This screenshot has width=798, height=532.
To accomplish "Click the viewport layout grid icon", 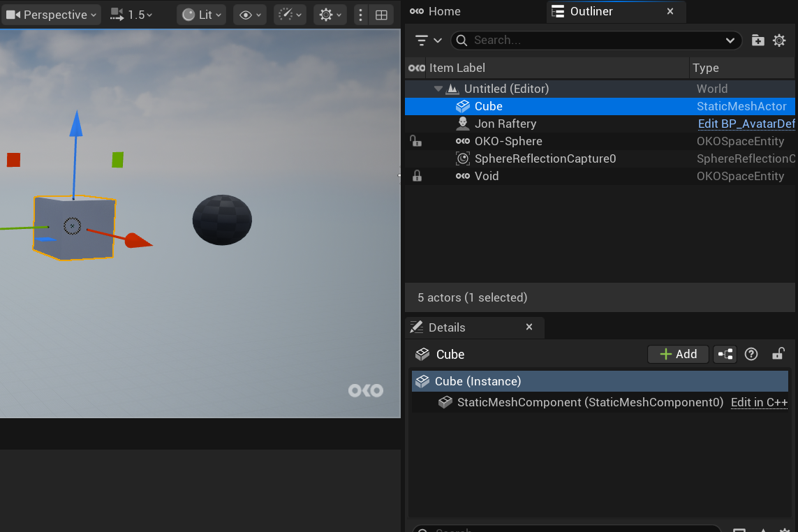I will [x=381, y=15].
